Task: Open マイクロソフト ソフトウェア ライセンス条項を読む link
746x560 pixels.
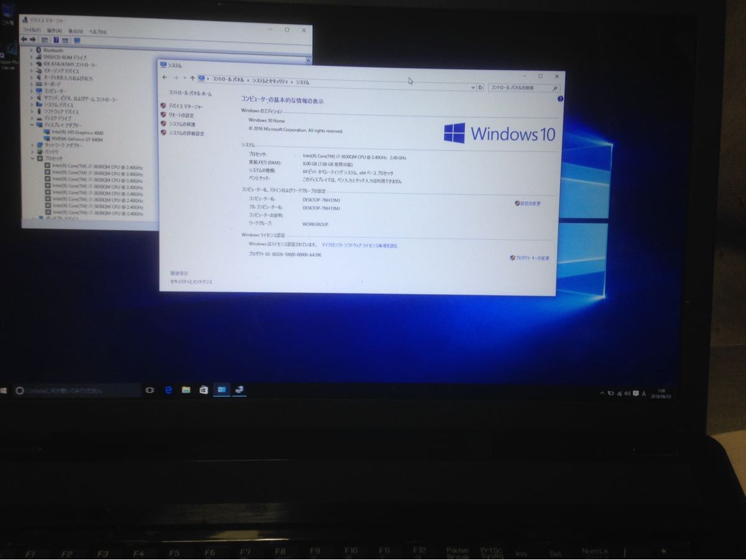Action: click(359, 246)
